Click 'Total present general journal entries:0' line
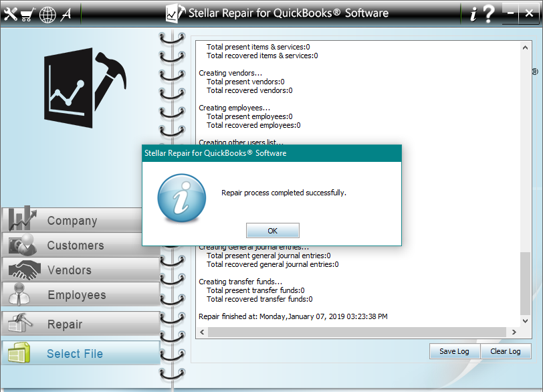The image size is (543, 392). [268, 256]
